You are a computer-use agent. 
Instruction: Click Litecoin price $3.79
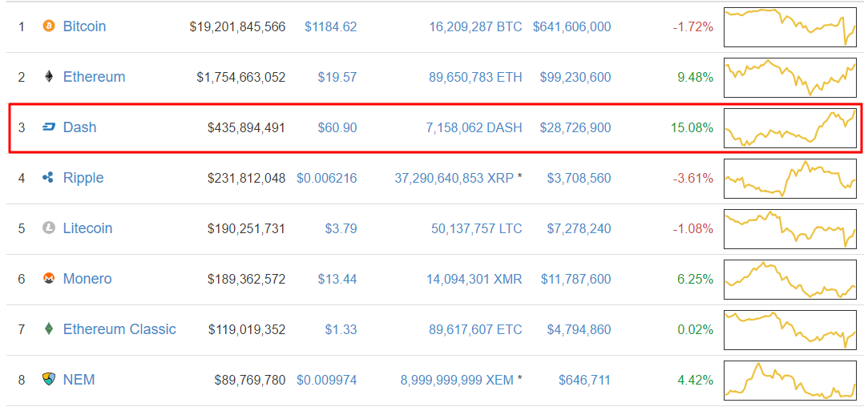coord(341,228)
